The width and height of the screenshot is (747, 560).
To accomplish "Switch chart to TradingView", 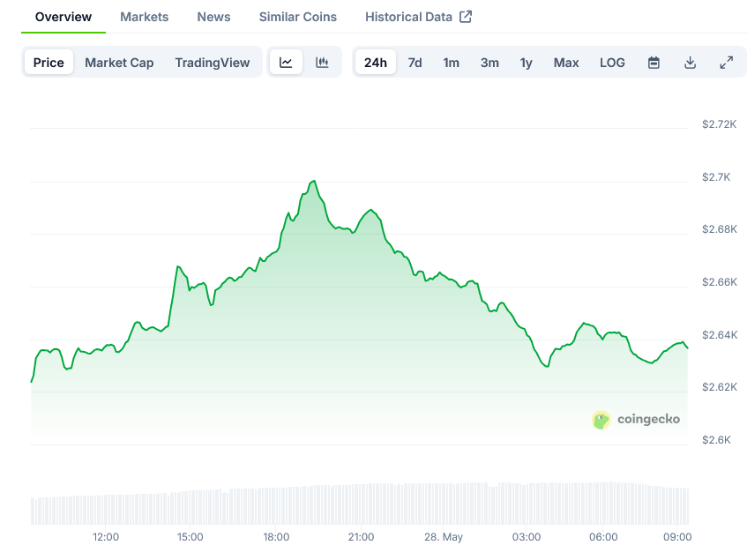I will tap(212, 63).
